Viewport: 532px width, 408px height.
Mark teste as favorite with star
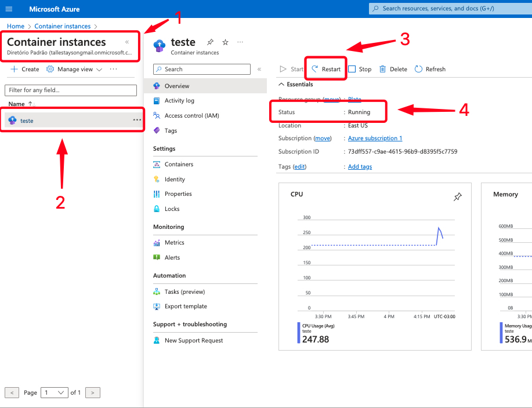coord(225,42)
